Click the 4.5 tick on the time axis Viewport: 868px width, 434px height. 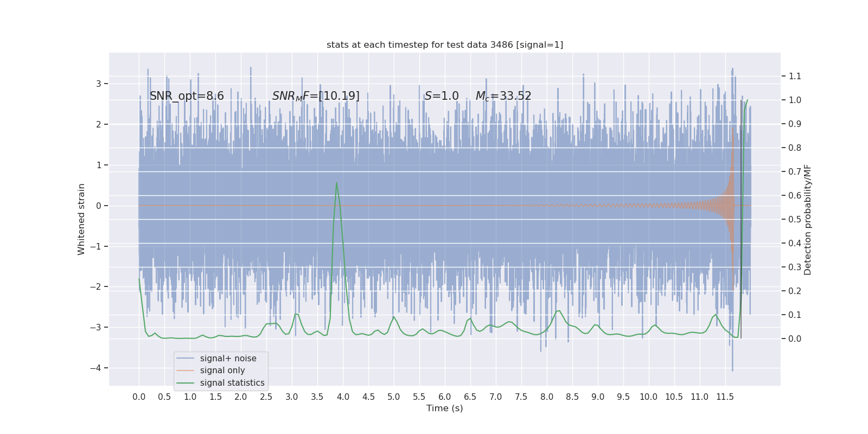(368, 397)
